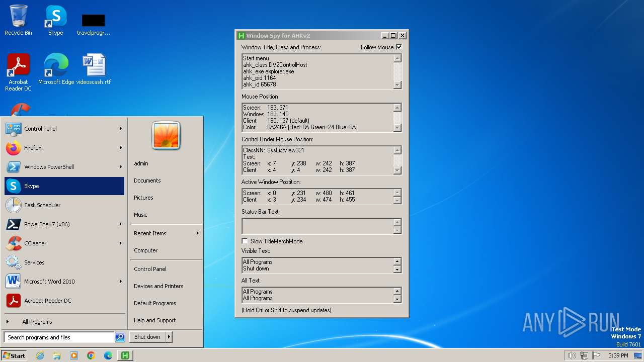Expand PowerShell 7 (x86) submenu arrow
The width and height of the screenshot is (644, 362).
point(121,224)
